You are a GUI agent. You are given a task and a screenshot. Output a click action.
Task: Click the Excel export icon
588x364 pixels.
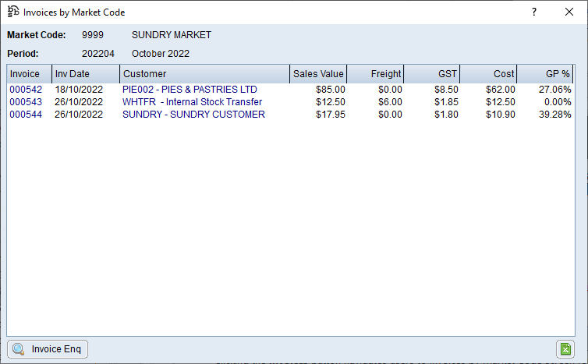[565, 349]
